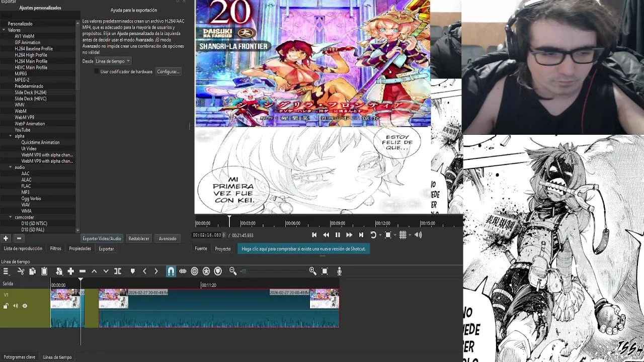Add preset with plus button

pyautogui.click(x=6, y=238)
